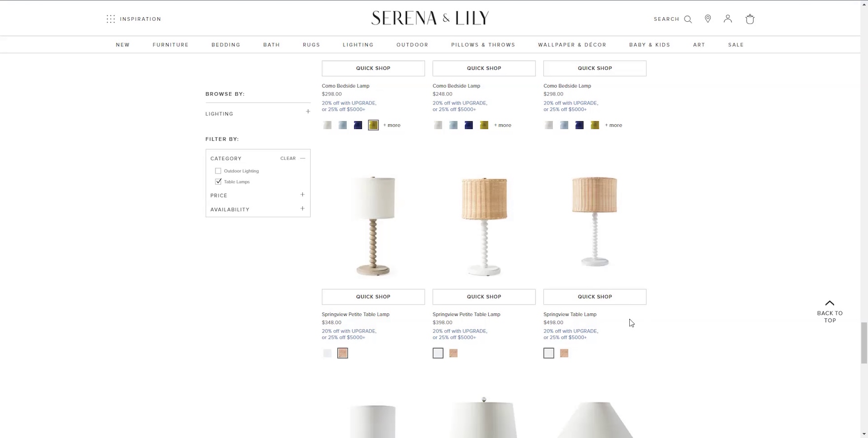Open the account profile icon
This screenshot has width=868, height=438.
(727, 19)
